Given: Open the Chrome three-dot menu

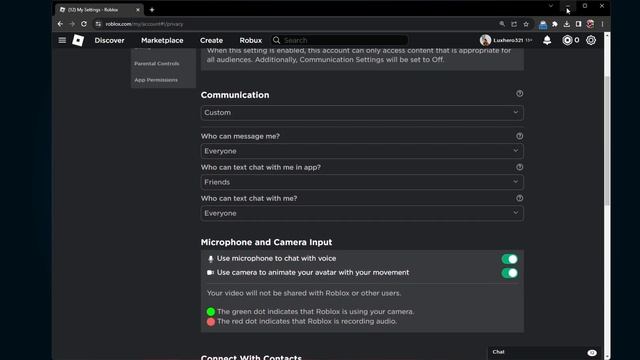Looking at the screenshot, I should (x=602, y=24).
